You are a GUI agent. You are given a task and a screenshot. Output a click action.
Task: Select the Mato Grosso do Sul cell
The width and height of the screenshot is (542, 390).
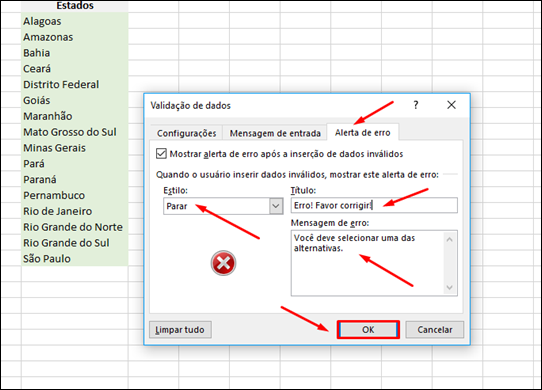75,132
